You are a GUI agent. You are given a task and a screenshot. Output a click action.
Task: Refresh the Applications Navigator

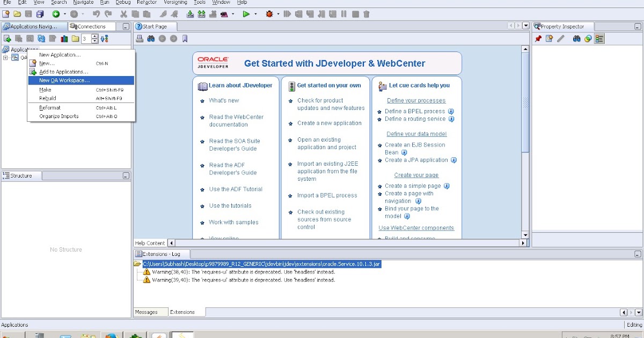[x=42, y=38]
